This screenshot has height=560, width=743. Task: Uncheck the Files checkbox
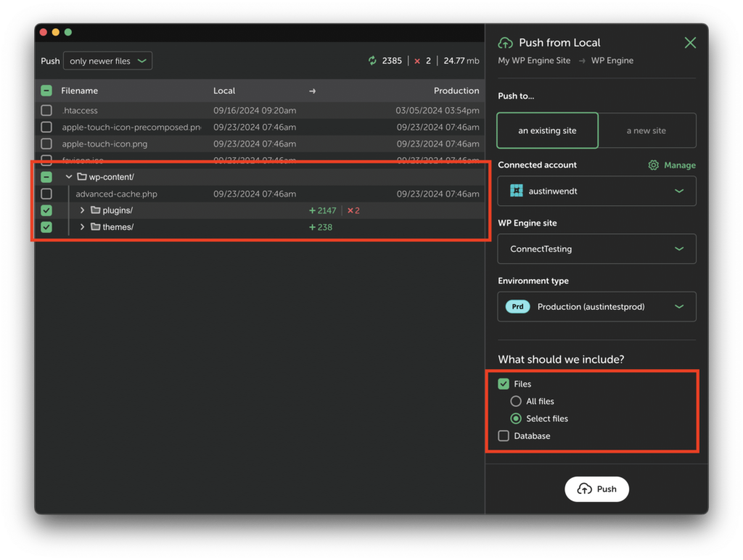click(x=504, y=384)
